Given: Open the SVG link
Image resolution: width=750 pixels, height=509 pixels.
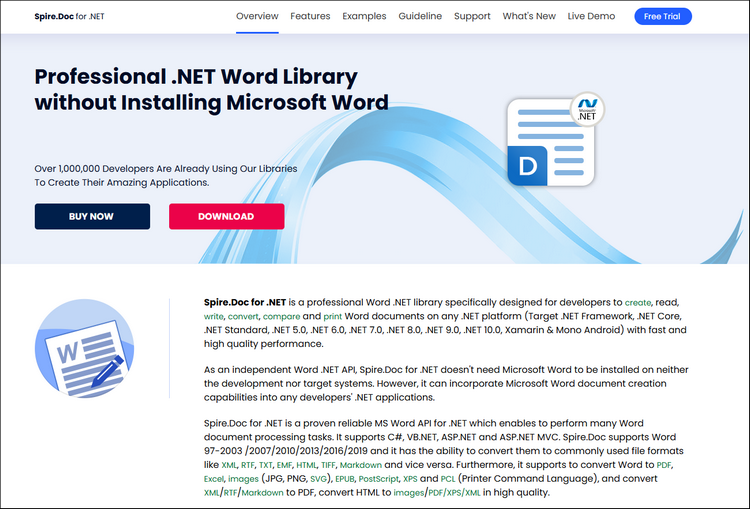Looking at the screenshot, I should [318, 479].
